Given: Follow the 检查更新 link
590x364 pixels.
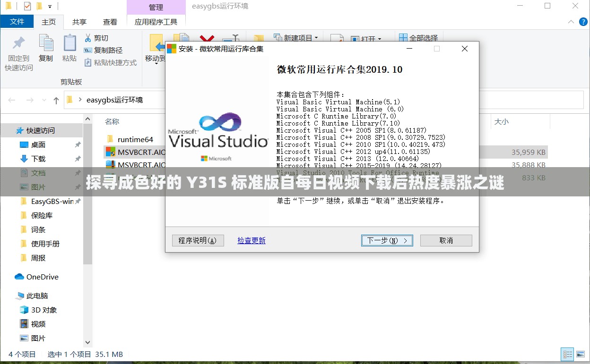Looking at the screenshot, I should pyautogui.click(x=252, y=240).
